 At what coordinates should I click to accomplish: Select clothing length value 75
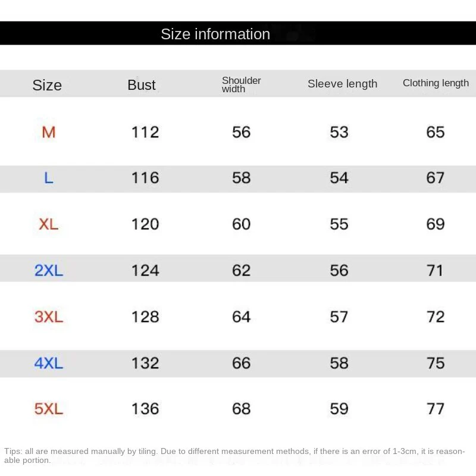click(436, 363)
